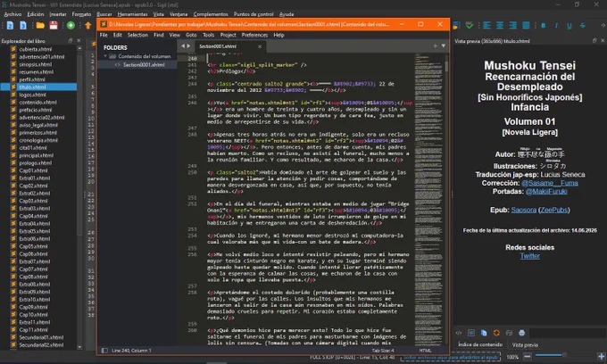
Task: Increase zoom with the plus button
Action: [601, 356]
